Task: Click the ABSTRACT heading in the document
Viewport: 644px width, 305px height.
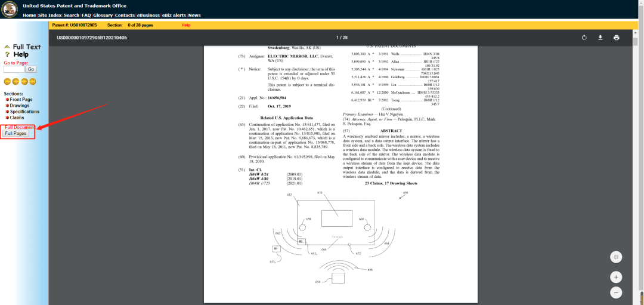Action: [x=391, y=131]
